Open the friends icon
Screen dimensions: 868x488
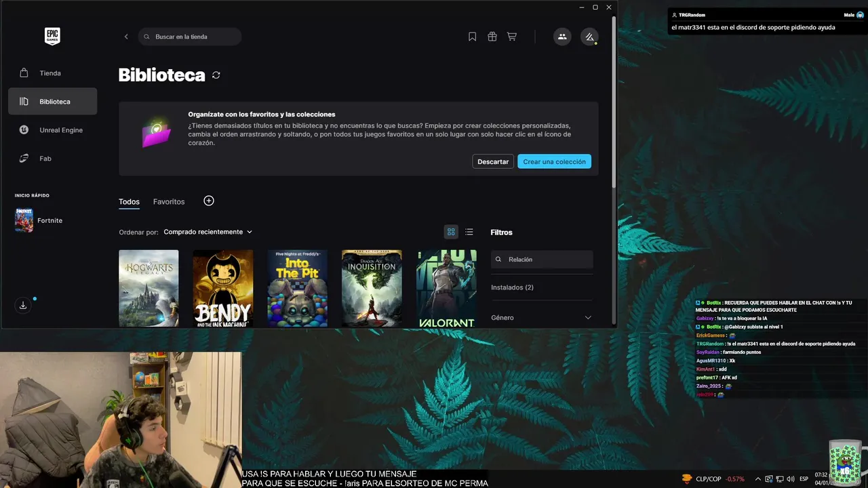pyautogui.click(x=562, y=37)
